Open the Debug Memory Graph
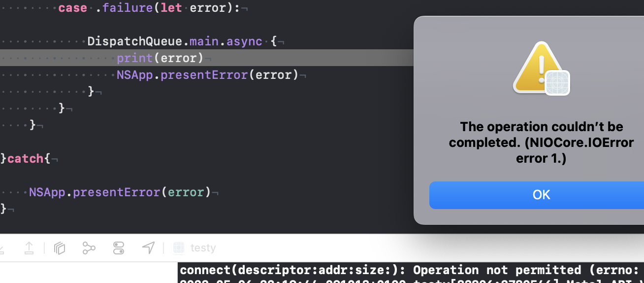644x283 pixels. click(x=89, y=248)
